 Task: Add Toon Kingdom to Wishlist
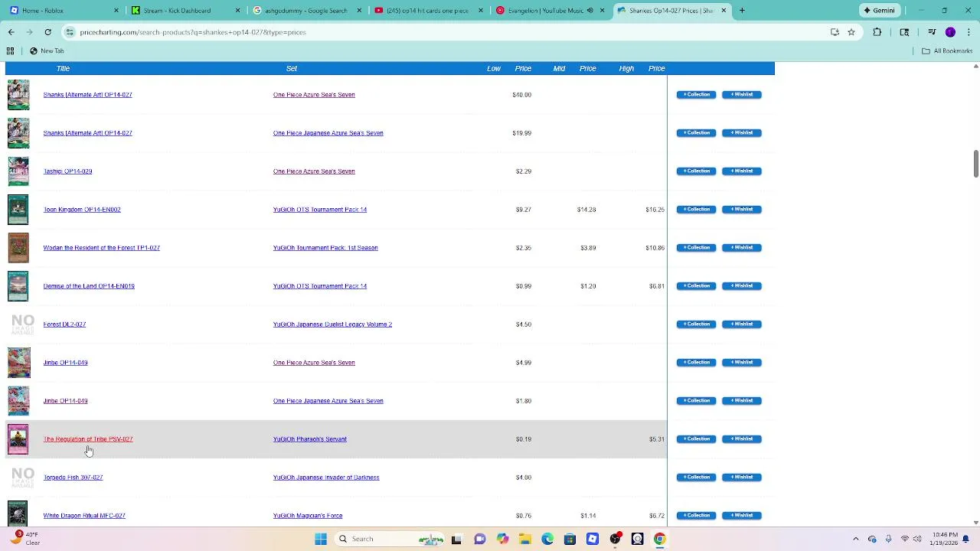point(741,210)
